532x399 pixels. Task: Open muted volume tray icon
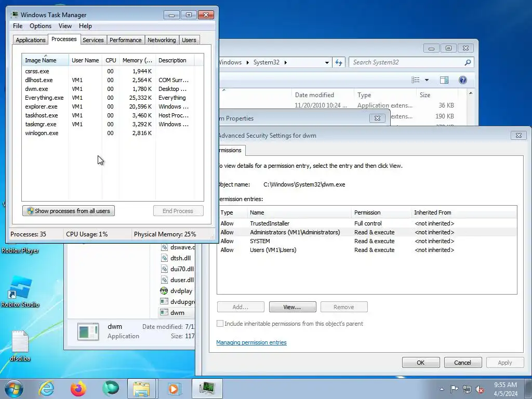click(x=480, y=390)
